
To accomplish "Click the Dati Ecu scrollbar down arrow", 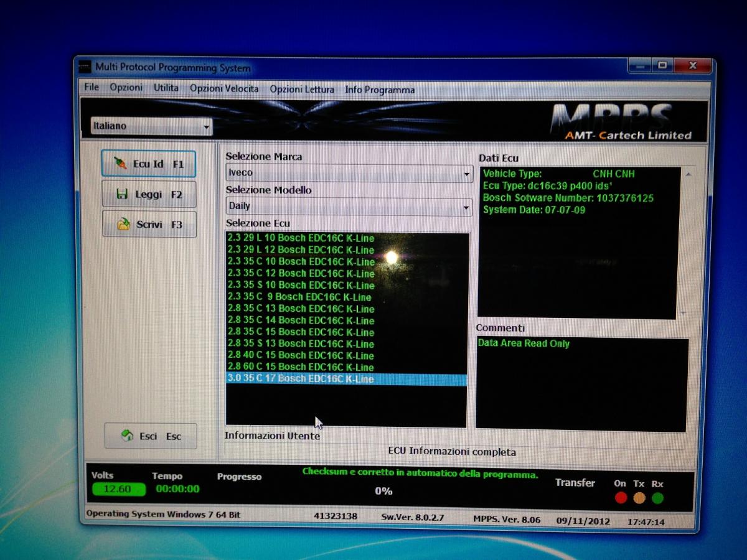I will [684, 314].
